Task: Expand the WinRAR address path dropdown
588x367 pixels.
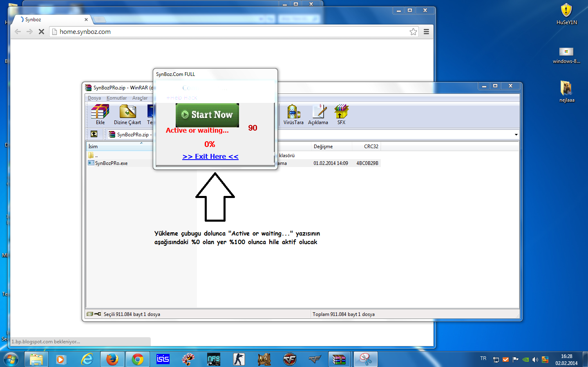Action: pyautogui.click(x=516, y=134)
